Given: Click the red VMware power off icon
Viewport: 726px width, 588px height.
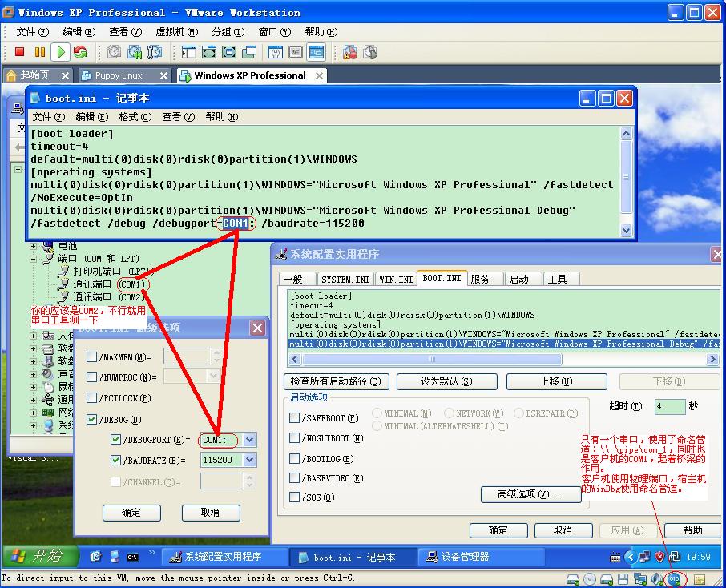Looking at the screenshot, I should coord(19,52).
